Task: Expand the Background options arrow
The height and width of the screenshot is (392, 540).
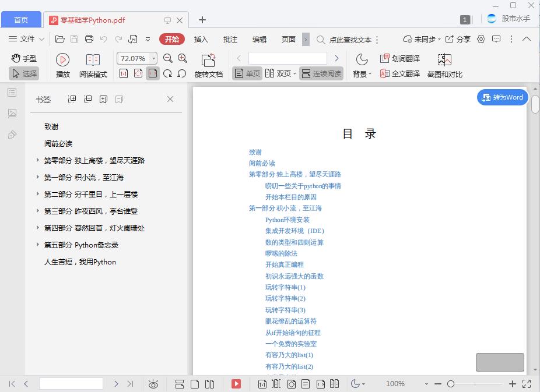Action: [x=369, y=73]
